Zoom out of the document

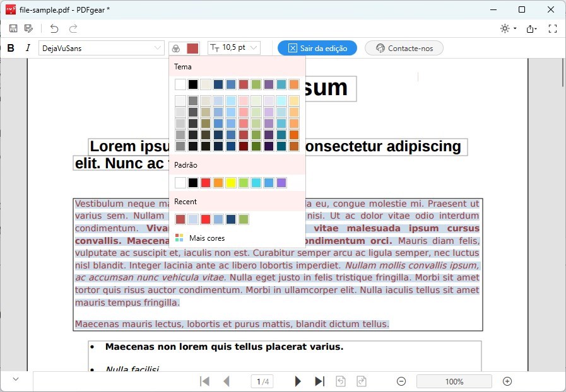coord(401,381)
